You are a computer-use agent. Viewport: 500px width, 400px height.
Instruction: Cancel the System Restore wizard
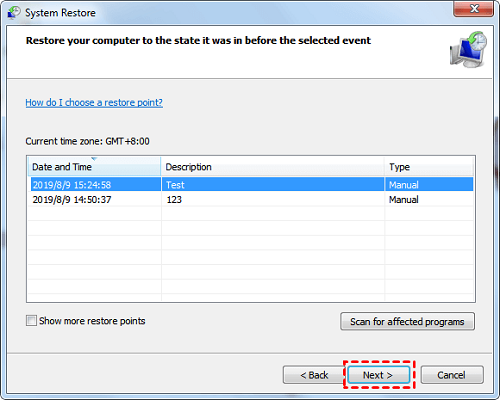(x=452, y=375)
